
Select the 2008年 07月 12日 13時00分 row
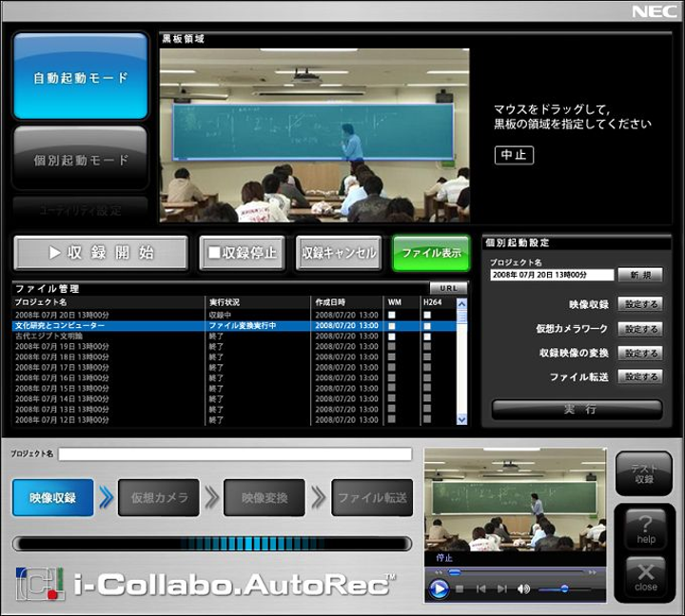[234, 420]
